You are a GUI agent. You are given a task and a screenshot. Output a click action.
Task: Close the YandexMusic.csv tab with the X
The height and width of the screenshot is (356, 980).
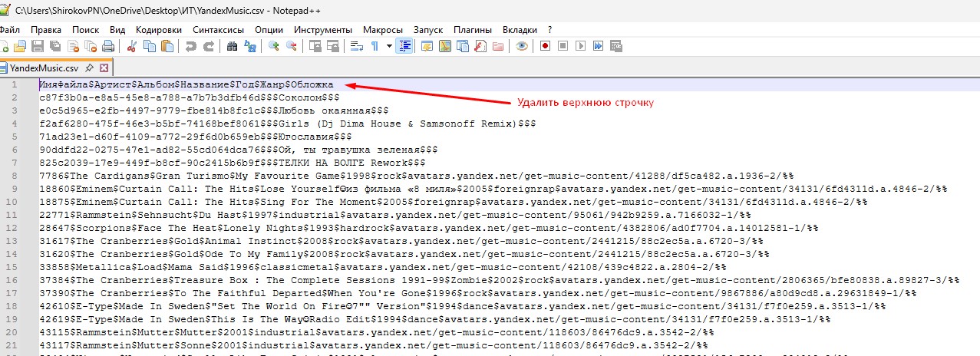(104, 68)
